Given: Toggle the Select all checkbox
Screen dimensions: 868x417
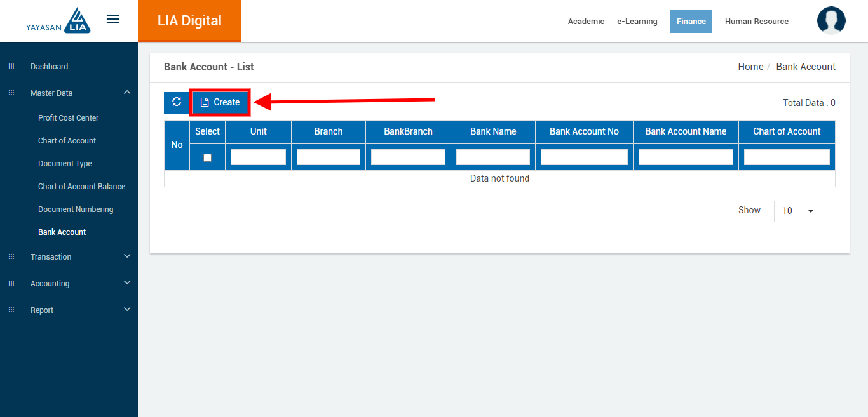Looking at the screenshot, I should click(x=207, y=157).
